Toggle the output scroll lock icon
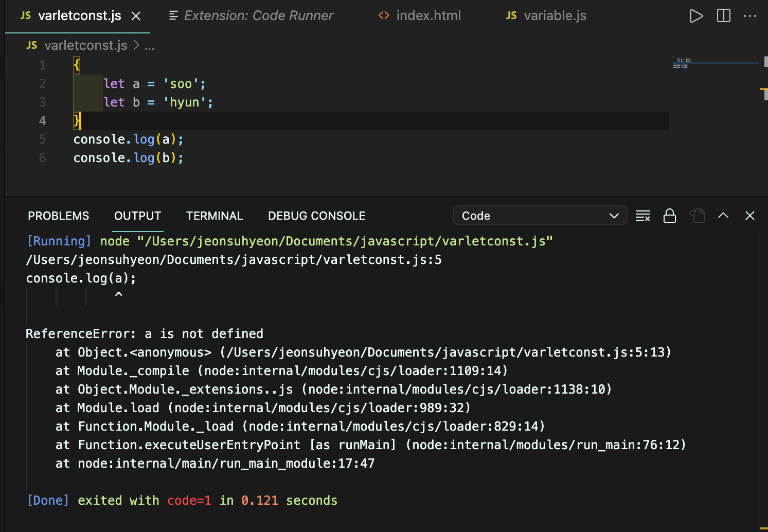 (x=670, y=216)
